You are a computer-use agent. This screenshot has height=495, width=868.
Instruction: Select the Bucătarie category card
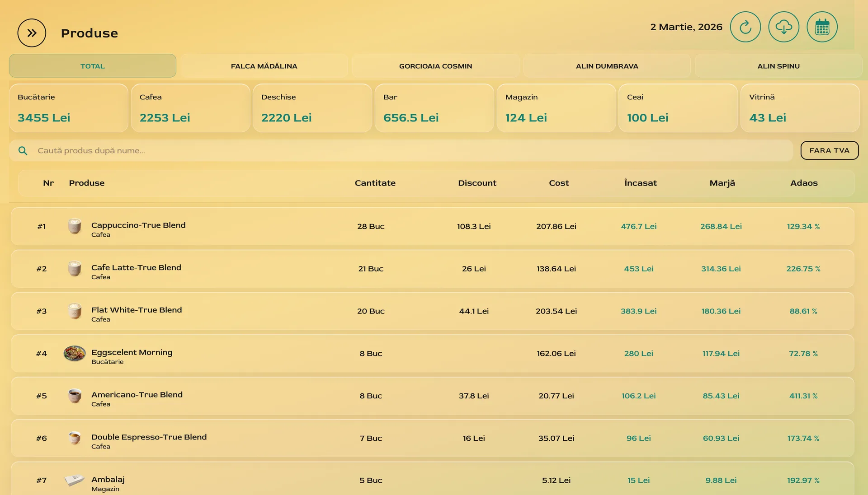pyautogui.click(x=69, y=108)
